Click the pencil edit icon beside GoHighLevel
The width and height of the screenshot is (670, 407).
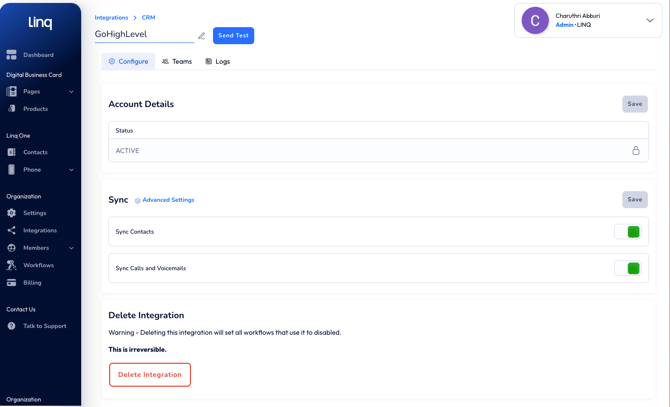coord(201,36)
